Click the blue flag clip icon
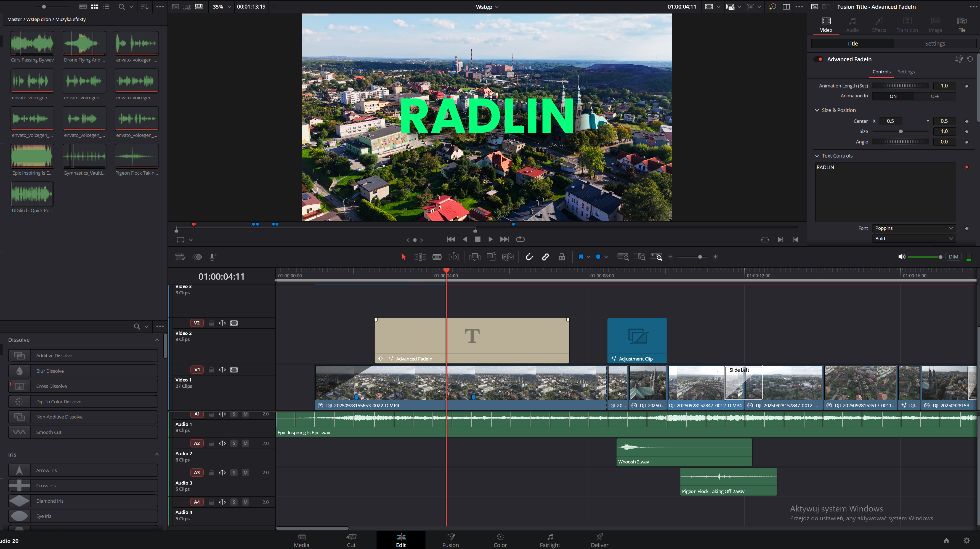980x549 pixels. (581, 257)
